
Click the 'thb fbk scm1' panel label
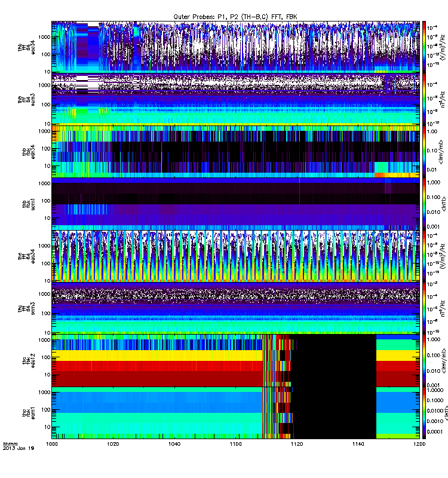[29, 204]
